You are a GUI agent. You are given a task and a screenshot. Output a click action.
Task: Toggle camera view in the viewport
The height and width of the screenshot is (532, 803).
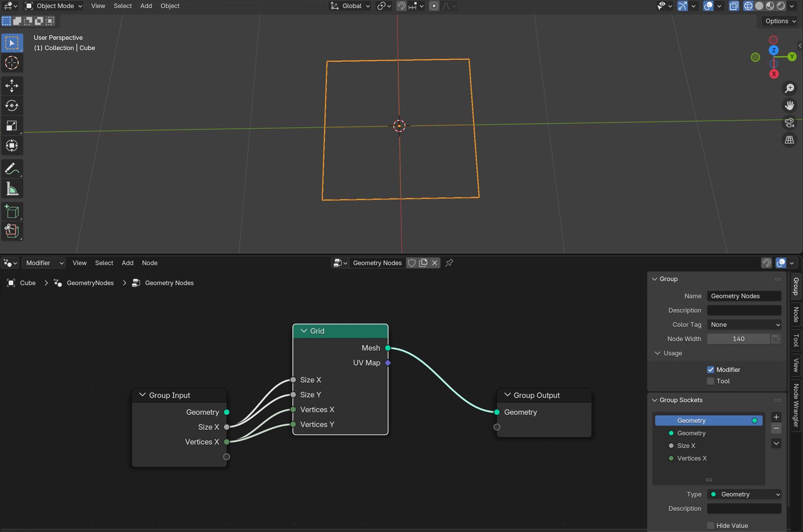pyautogui.click(x=789, y=122)
